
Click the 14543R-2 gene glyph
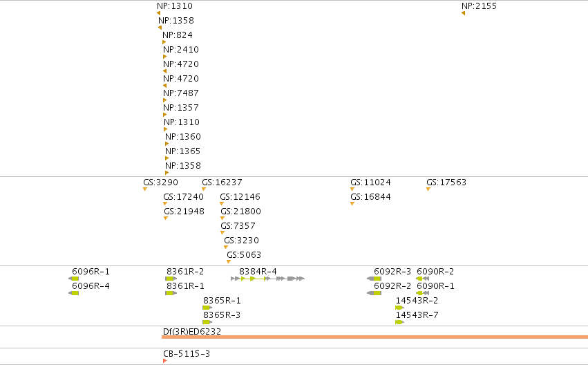tap(400, 308)
